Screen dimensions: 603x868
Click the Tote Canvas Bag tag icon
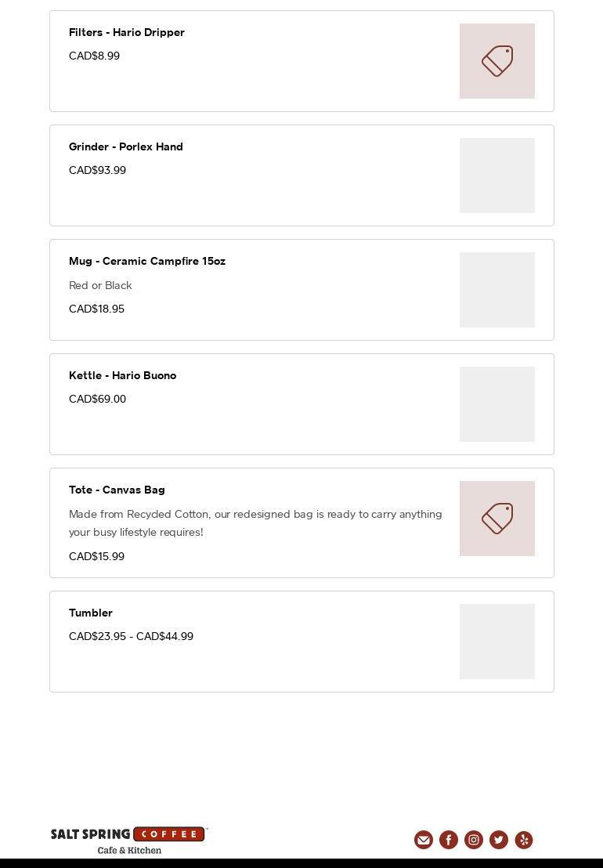497,519
